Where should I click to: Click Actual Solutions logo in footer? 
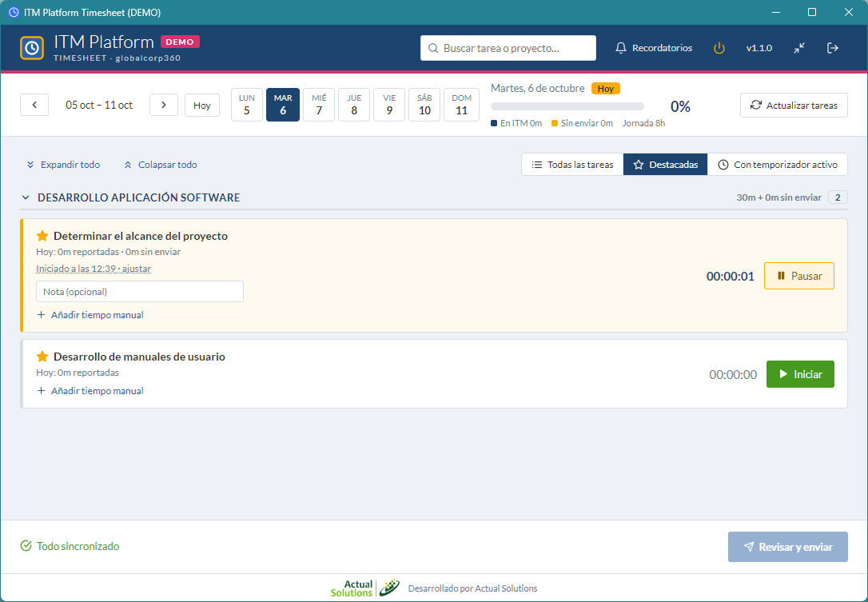coord(364,588)
